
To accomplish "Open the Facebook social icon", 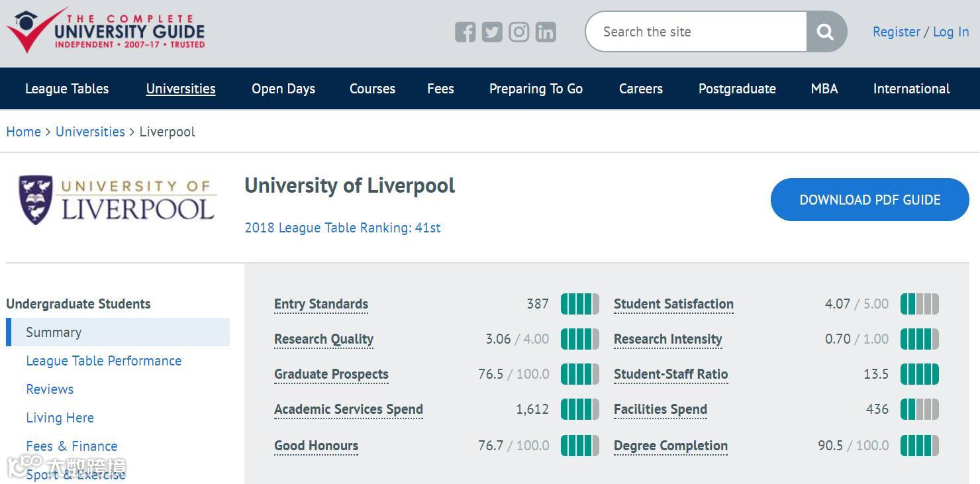I will coord(465,32).
